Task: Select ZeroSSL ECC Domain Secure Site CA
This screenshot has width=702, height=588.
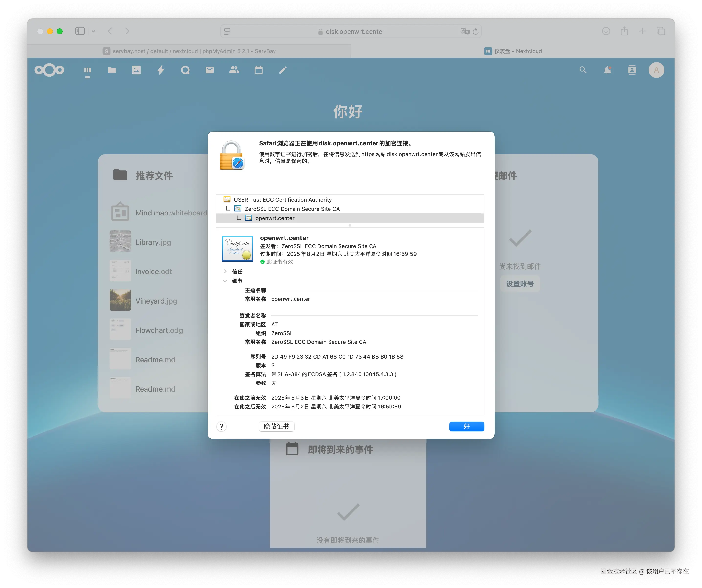Action: [292, 209]
